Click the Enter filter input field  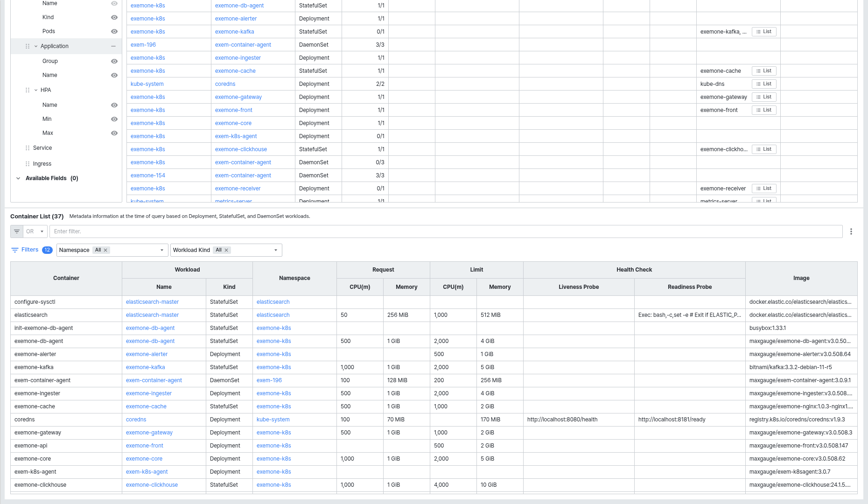(x=446, y=231)
